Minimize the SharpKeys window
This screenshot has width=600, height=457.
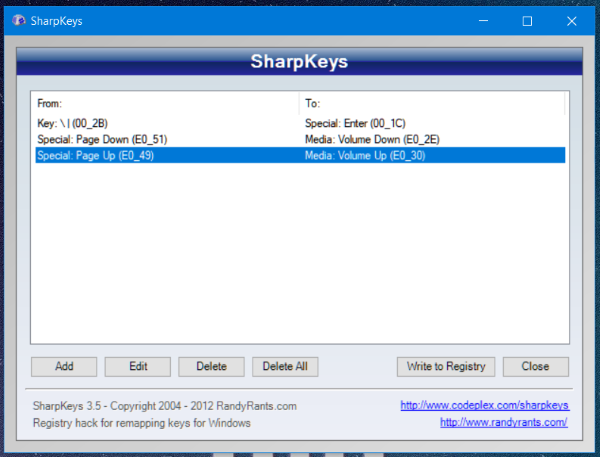tap(483, 21)
